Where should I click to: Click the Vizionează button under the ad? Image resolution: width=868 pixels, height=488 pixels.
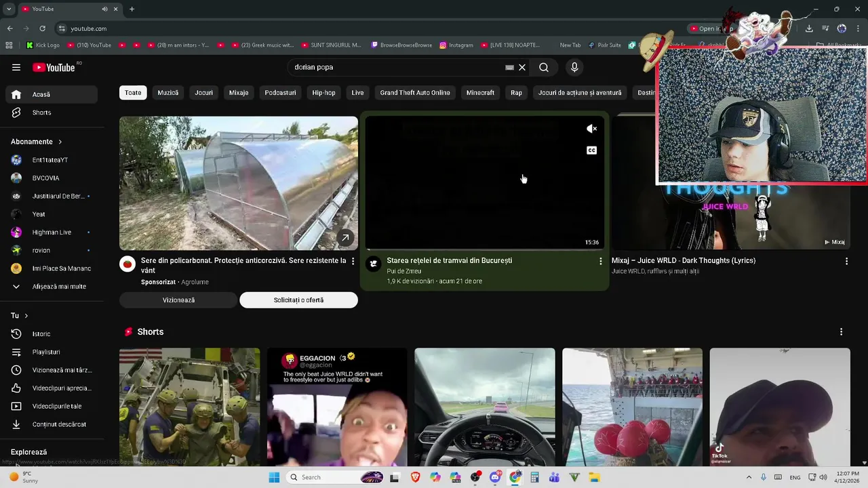coord(178,300)
